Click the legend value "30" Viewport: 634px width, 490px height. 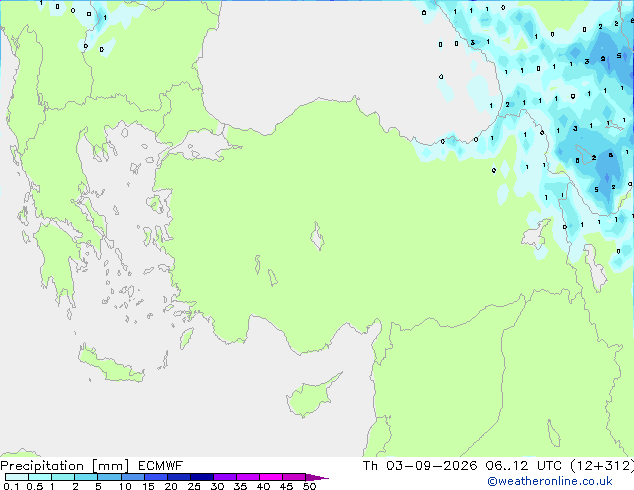coord(217,486)
